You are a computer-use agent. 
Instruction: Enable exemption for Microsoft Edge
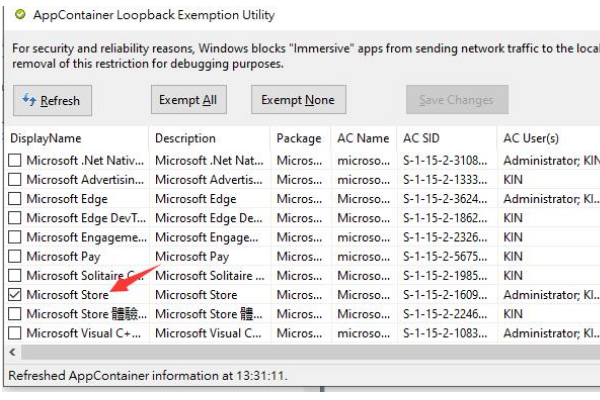pyautogui.click(x=15, y=198)
